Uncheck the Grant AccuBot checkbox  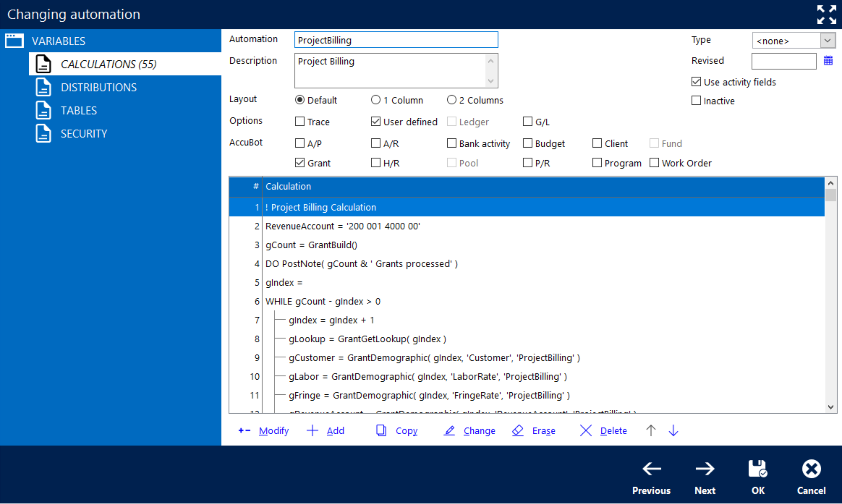(300, 163)
